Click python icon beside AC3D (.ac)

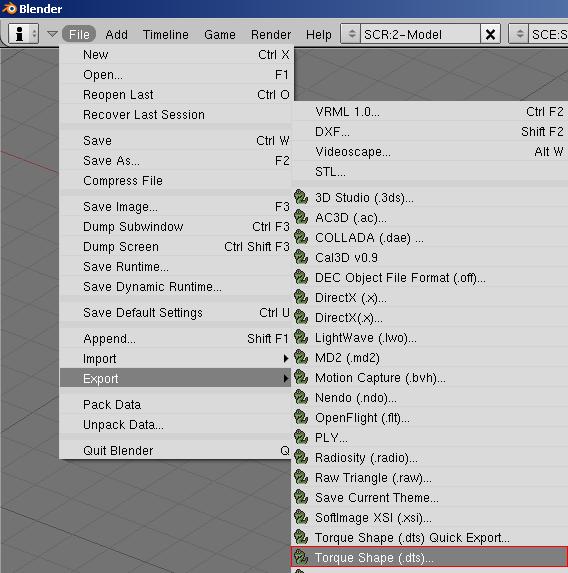(x=301, y=217)
